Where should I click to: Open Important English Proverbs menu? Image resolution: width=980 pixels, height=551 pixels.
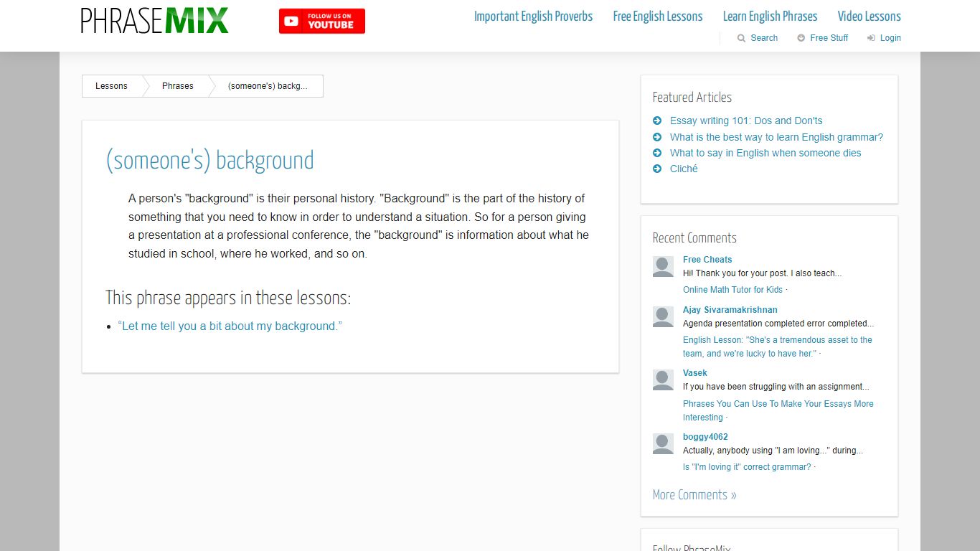(533, 17)
